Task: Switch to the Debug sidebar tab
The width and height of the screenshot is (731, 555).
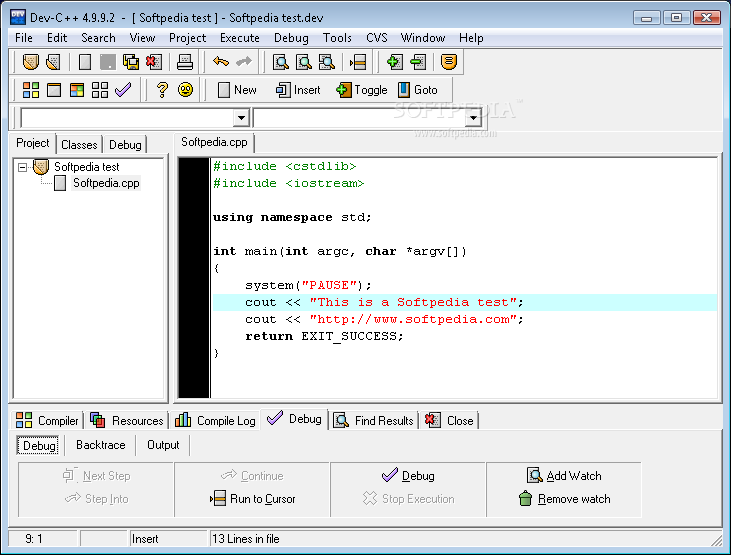Action: click(x=125, y=145)
